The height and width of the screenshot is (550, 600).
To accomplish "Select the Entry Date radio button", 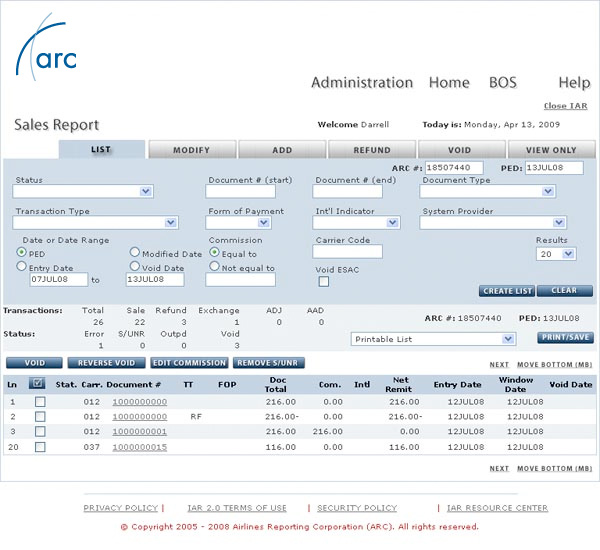I will point(22,266).
